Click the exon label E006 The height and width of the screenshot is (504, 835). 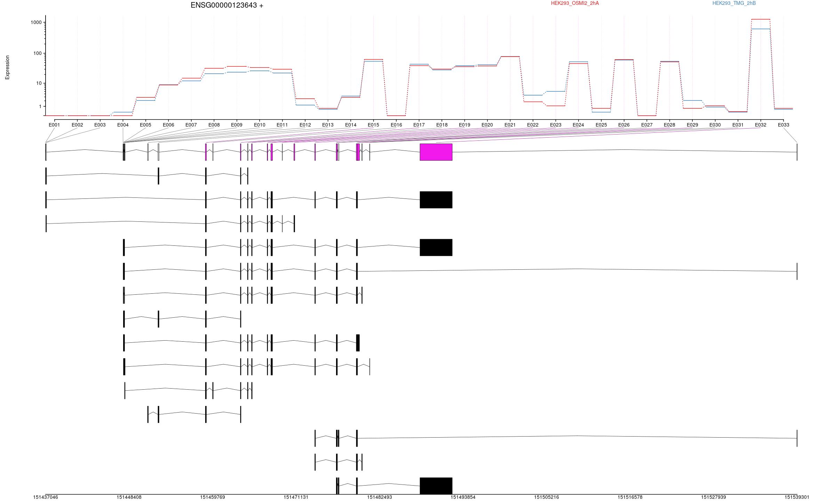pyautogui.click(x=168, y=125)
